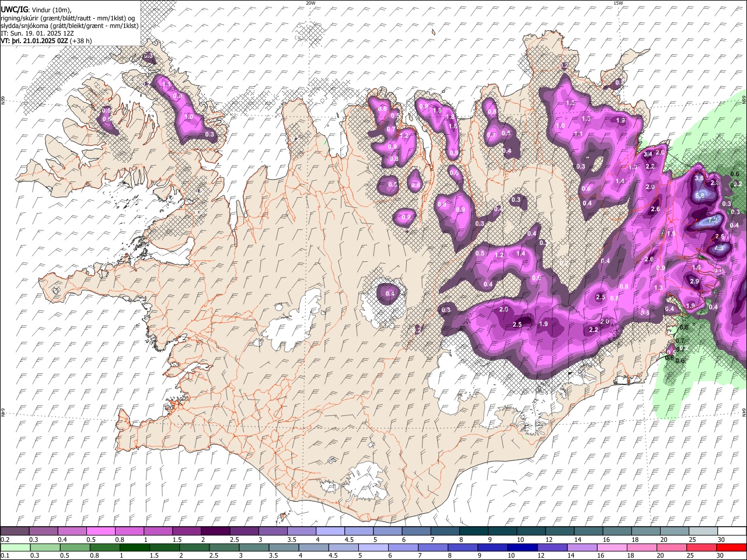Click the upper legend's darkest purple 2–2.5 swatch
747x560 pixels.
coord(215,530)
